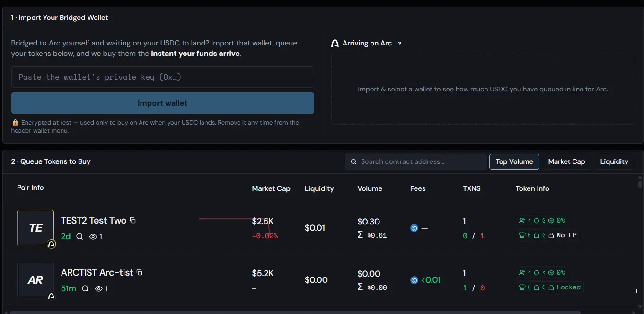The width and height of the screenshot is (644, 314).
Task: Click the USDC fees icon in ARCTIST row
Action: 414,280
